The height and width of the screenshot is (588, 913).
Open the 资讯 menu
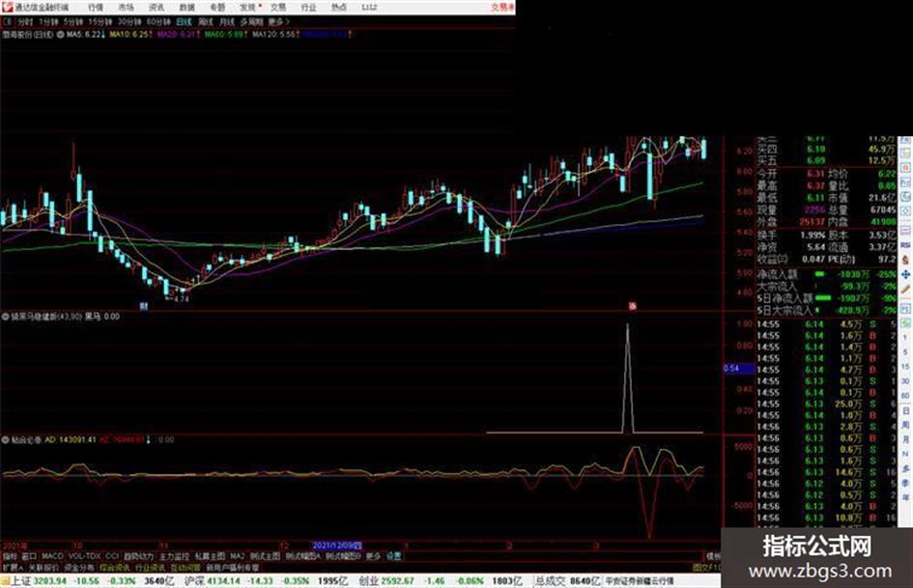(157, 7)
